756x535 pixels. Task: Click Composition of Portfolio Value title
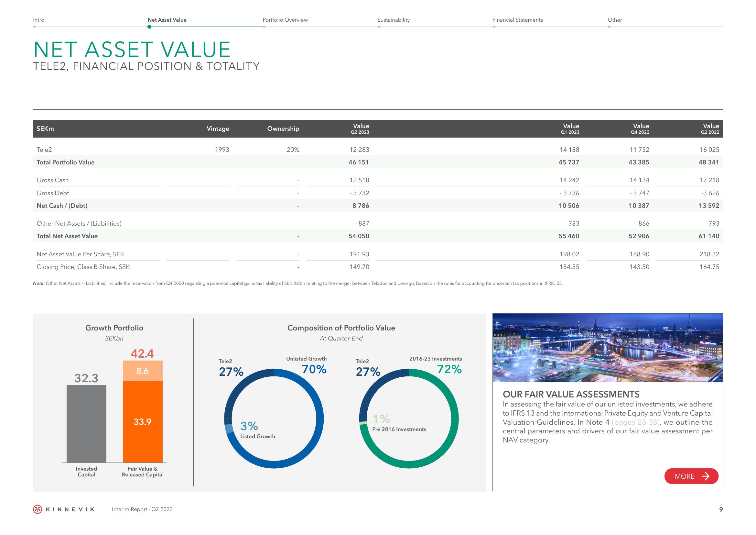(x=341, y=328)
